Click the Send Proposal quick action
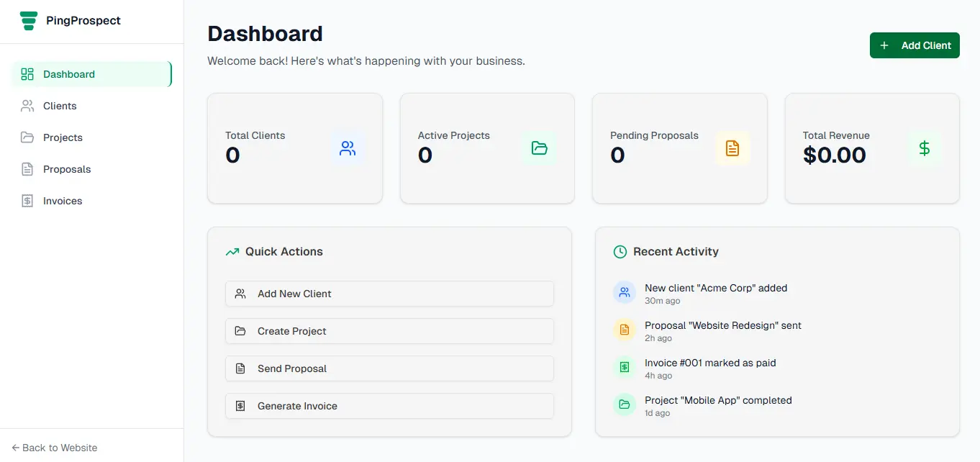This screenshot has height=462, width=980. 389,368
